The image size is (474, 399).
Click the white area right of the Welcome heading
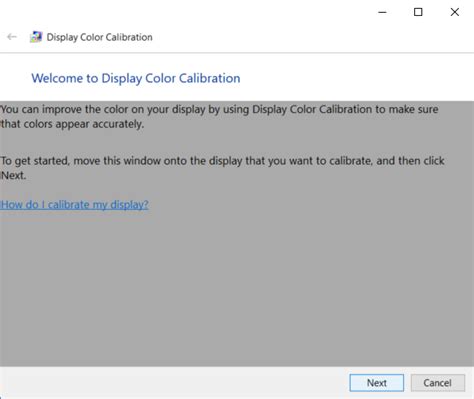pyautogui.click(x=357, y=78)
